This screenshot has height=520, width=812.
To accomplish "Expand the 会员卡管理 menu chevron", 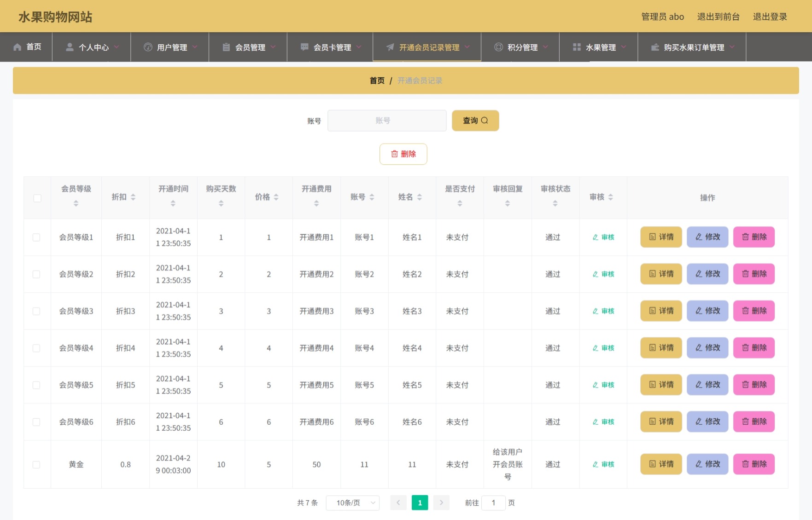I will (x=359, y=47).
